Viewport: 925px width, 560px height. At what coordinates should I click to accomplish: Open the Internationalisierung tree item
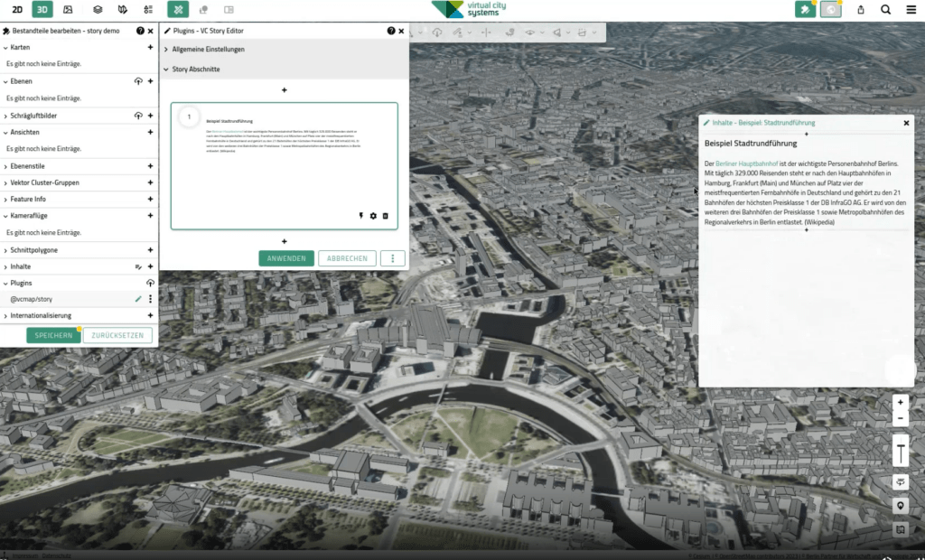pyautogui.click(x=41, y=316)
